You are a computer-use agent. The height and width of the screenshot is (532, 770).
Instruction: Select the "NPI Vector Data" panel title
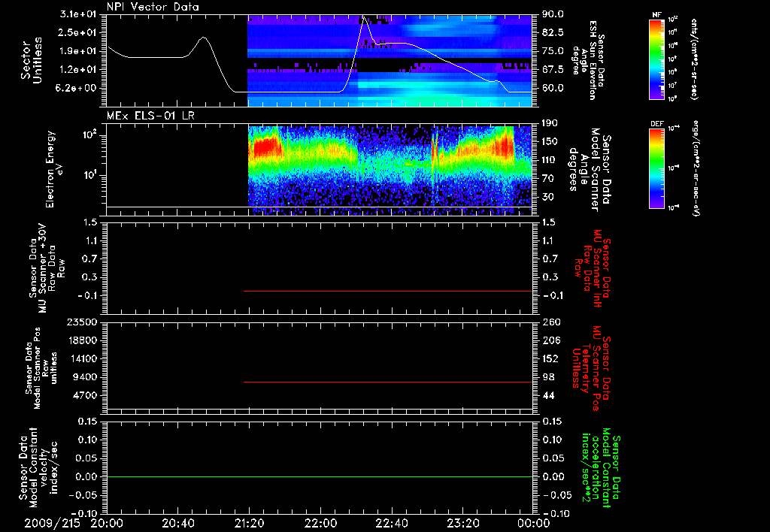[153, 7]
